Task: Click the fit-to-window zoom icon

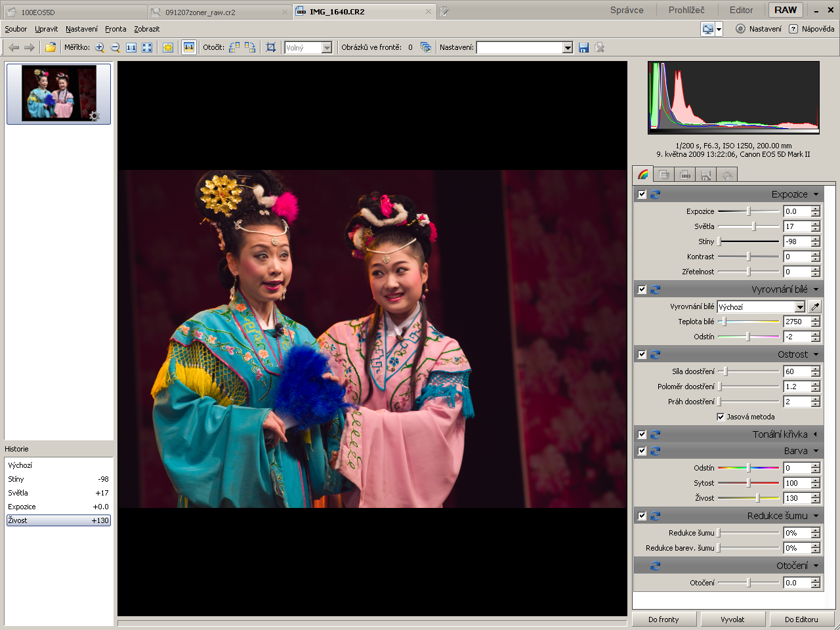Action: click(147, 47)
